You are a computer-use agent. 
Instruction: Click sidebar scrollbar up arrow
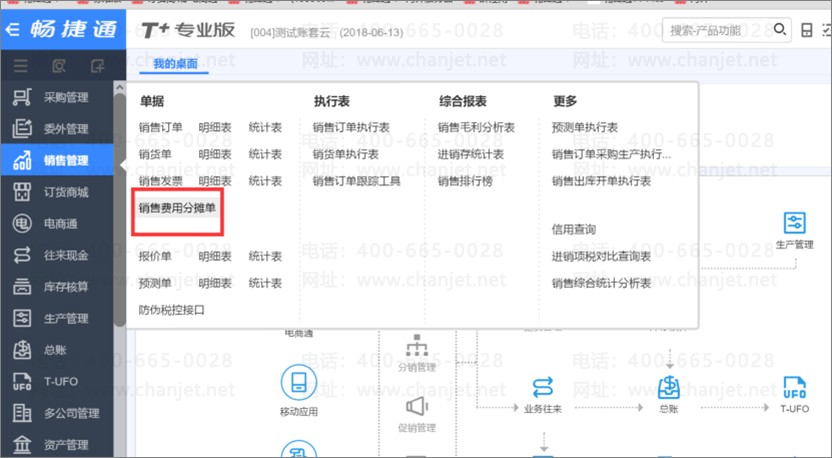(x=119, y=87)
